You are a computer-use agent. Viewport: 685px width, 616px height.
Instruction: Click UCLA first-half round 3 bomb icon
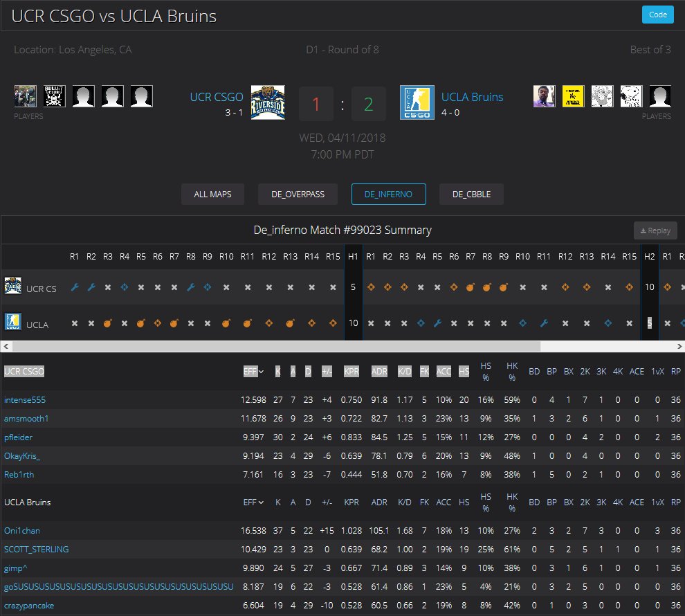[107, 323]
